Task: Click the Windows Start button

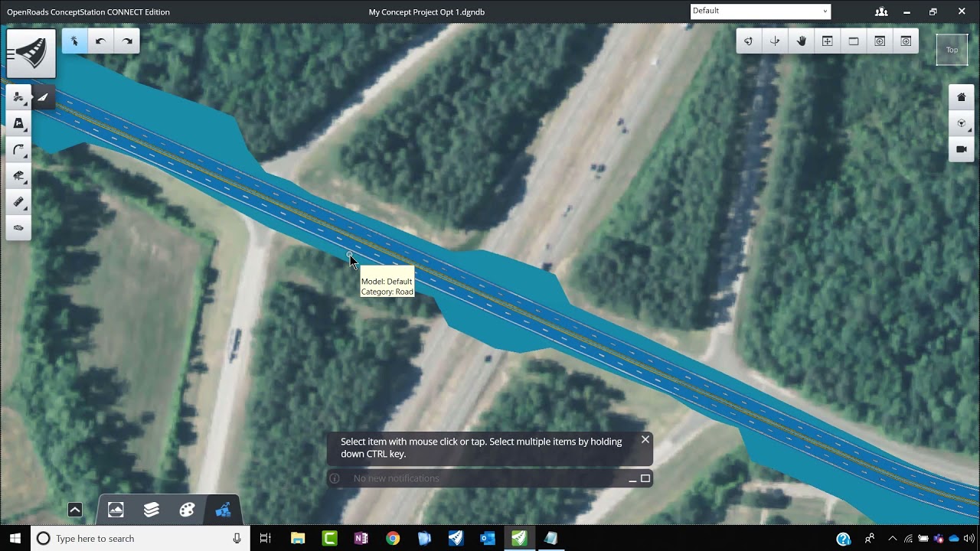Action: point(15,539)
